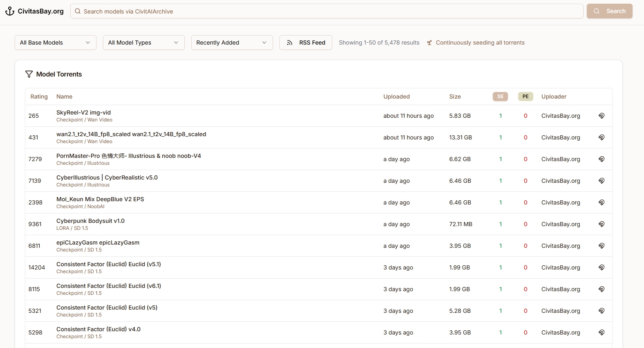Click the magnifier icon in the search field
This screenshot has height=348, width=644.
[78, 11]
